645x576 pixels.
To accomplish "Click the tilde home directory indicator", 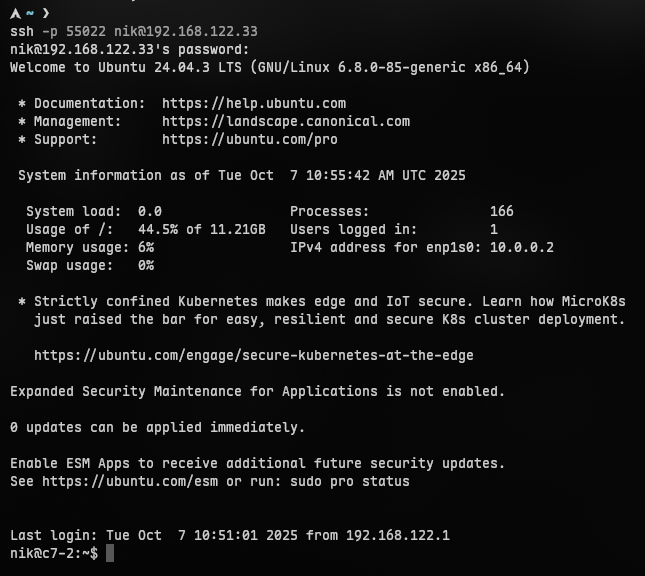I will click(31, 13).
